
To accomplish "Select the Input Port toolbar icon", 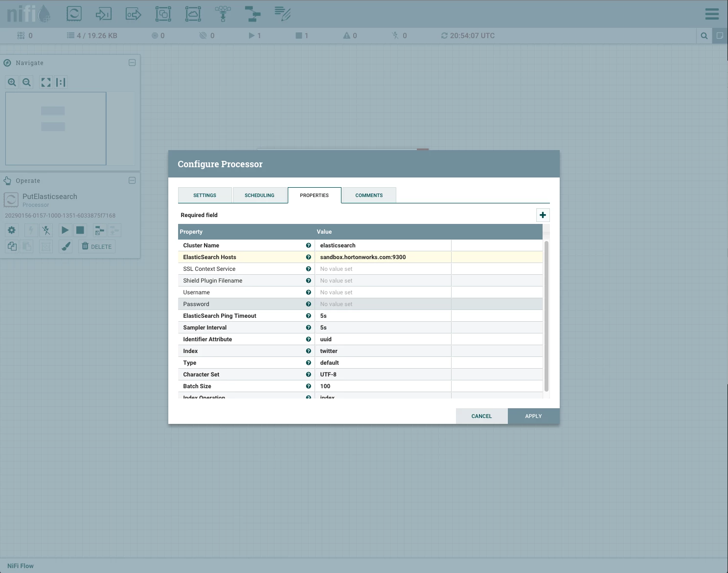I will [104, 13].
